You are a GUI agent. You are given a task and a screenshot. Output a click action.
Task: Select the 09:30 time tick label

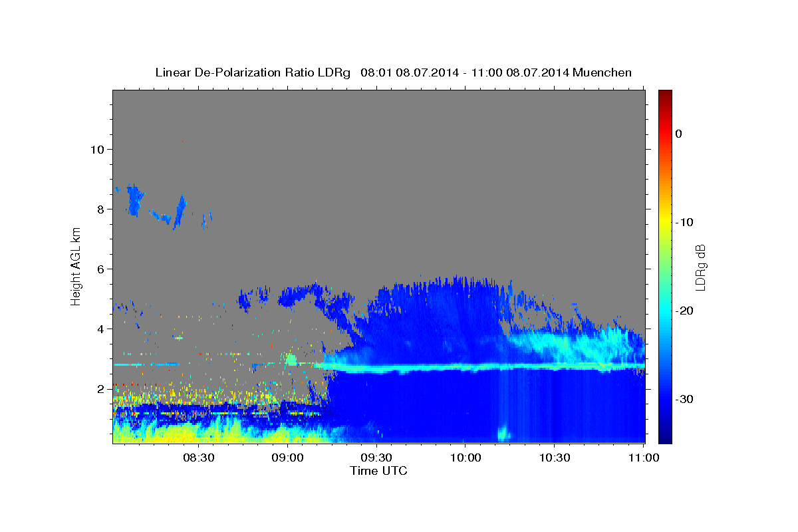377,458
